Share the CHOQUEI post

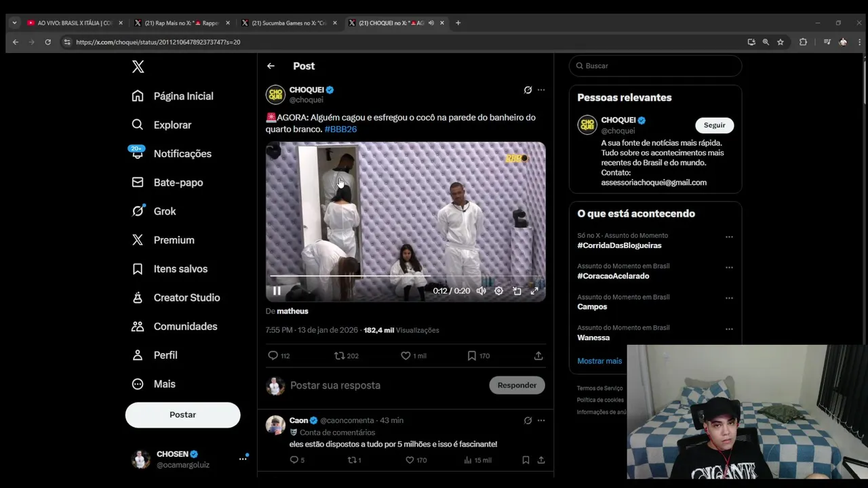pyautogui.click(x=538, y=356)
